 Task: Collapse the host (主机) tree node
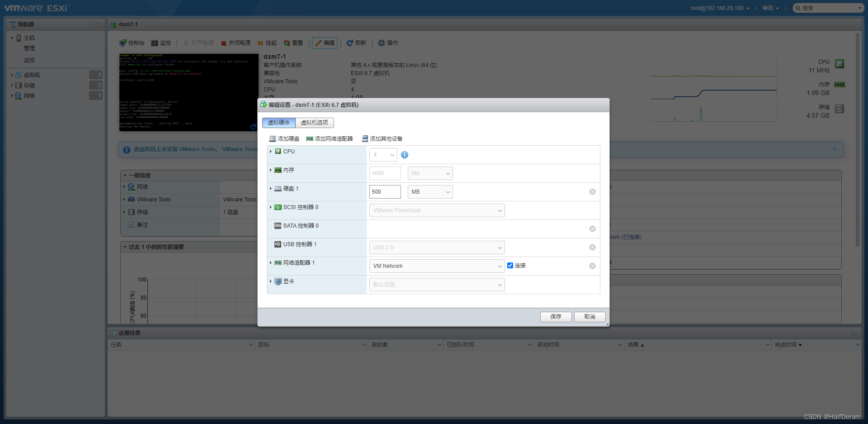tap(12, 38)
